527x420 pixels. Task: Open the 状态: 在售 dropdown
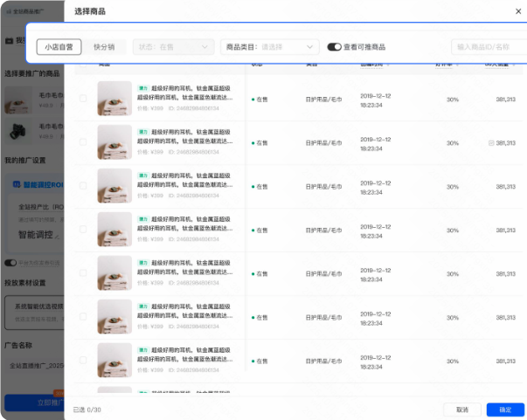click(x=173, y=46)
